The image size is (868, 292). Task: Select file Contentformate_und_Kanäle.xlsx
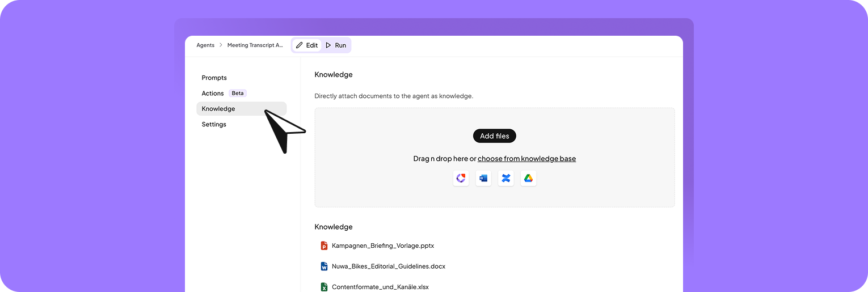coord(380,287)
